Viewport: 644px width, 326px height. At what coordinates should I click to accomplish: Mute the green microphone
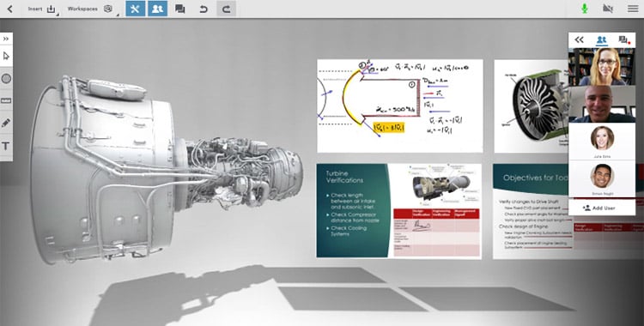pyautogui.click(x=585, y=9)
